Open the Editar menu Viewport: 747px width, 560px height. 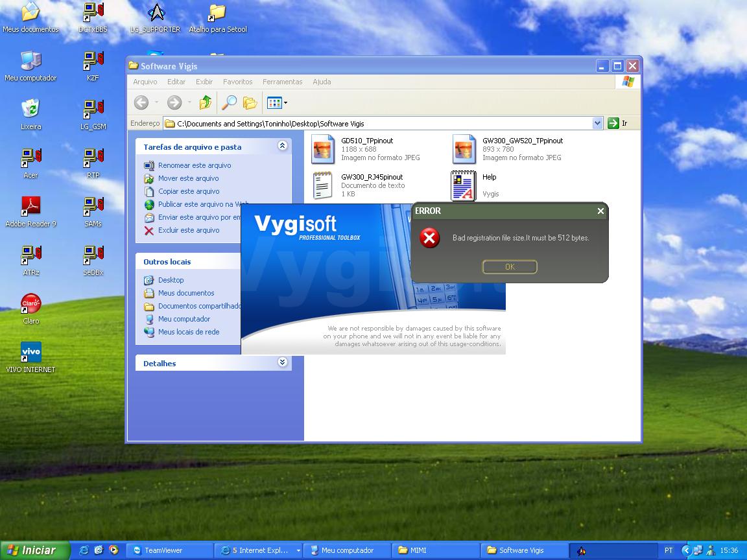pyautogui.click(x=176, y=82)
